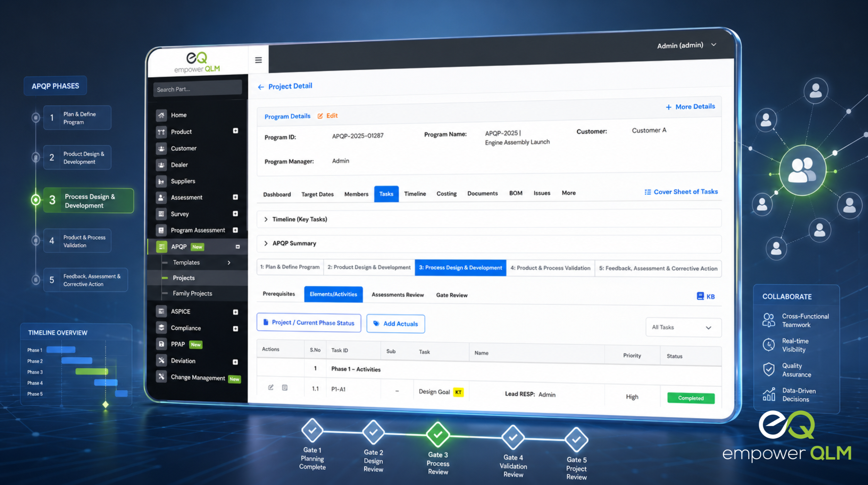Click the Suppliers sidebar icon
Screen dimensions: 868x485
pyautogui.click(x=161, y=181)
